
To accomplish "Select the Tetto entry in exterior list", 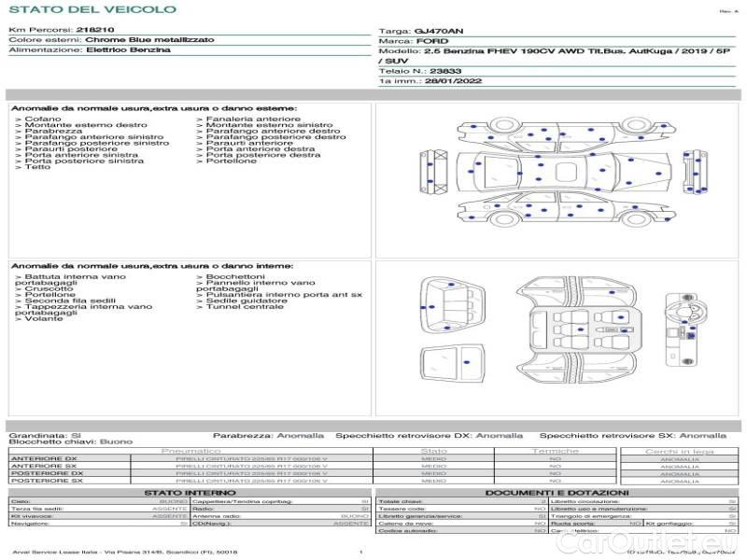I will coord(33,167).
